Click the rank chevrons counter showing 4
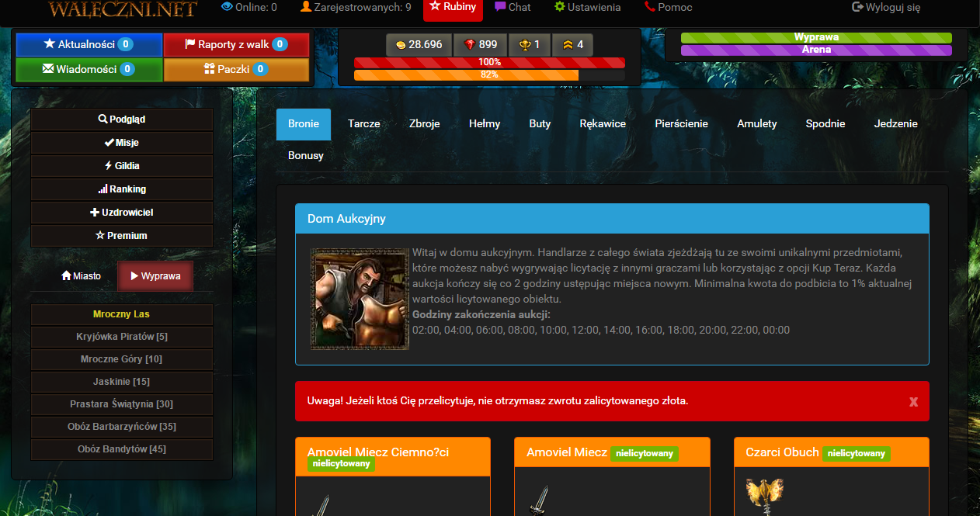980x516 pixels. point(572,45)
